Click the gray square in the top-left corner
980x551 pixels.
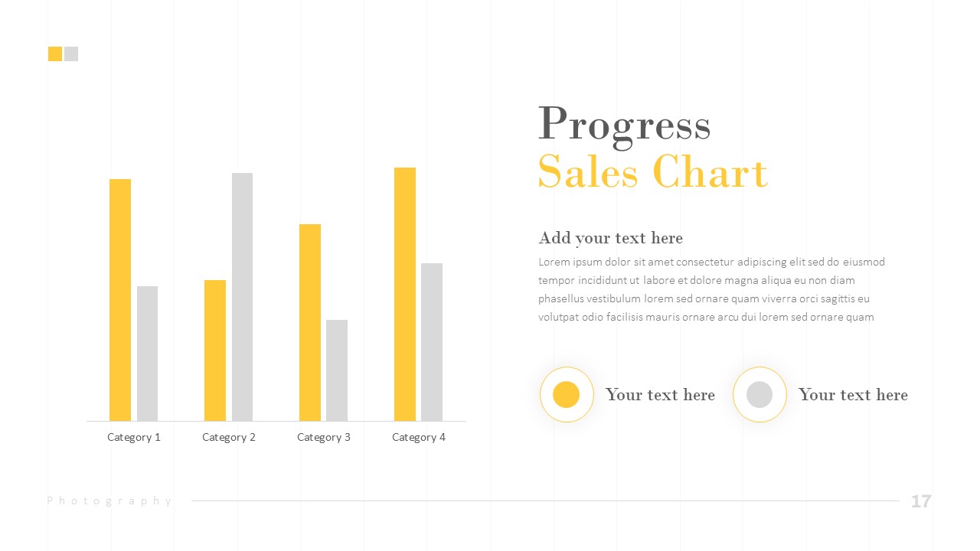click(x=71, y=54)
